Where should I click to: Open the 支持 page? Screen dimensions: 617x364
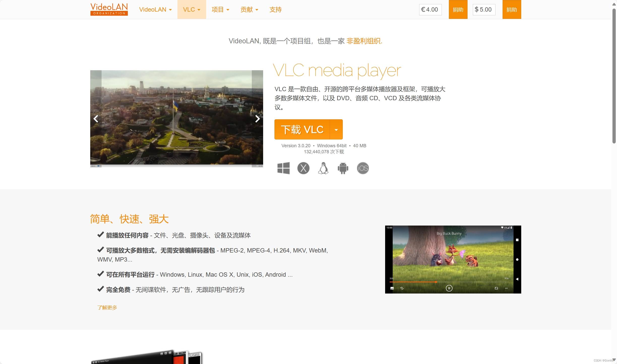[275, 10]
